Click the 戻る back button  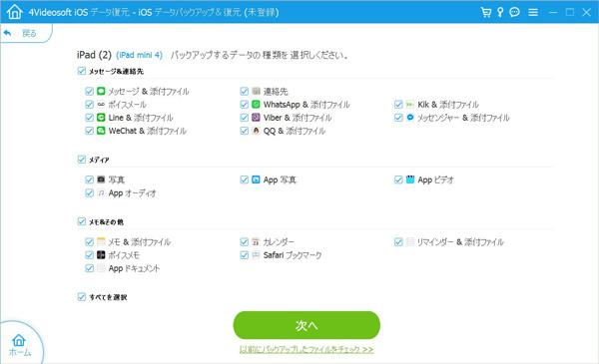(26, 33)
